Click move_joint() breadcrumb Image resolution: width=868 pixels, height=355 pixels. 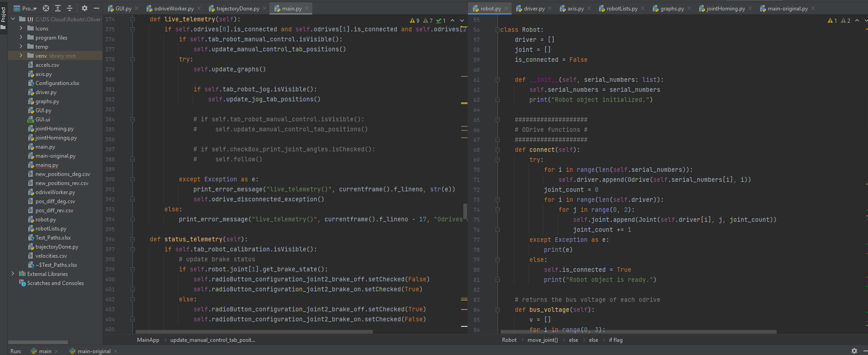(543, 340)
